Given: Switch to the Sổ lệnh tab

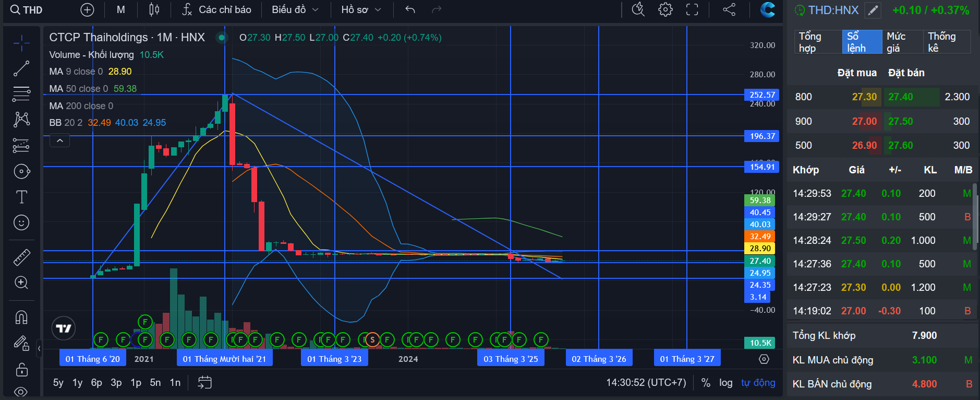Looking at the screenshot, I should click(x=862, y=42).
